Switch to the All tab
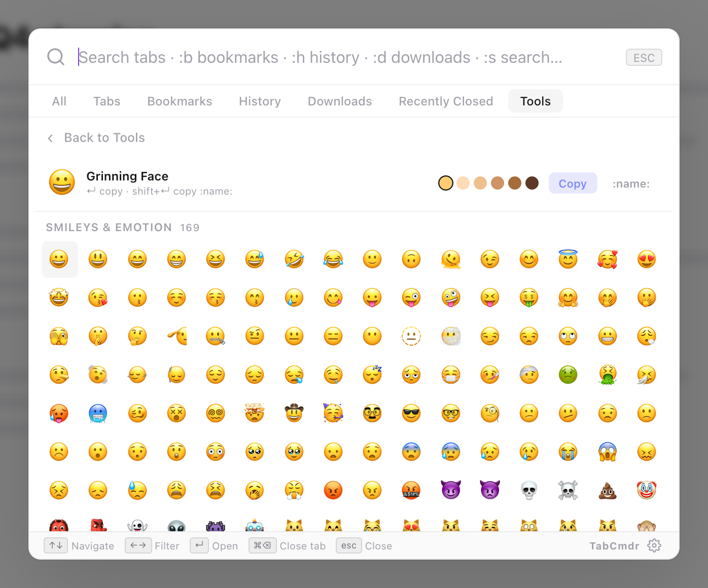Screen dimensions: 708x588 [59, 101]
